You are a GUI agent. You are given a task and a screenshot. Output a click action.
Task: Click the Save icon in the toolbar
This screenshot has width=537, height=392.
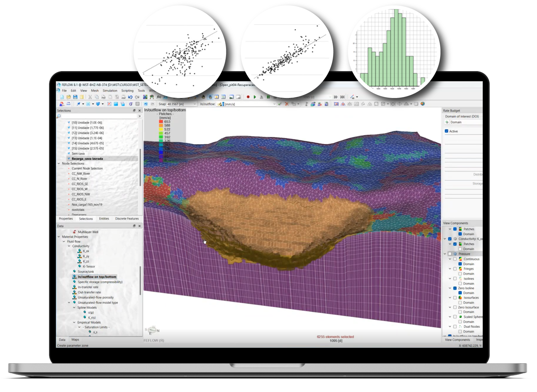tap(75, 97)
